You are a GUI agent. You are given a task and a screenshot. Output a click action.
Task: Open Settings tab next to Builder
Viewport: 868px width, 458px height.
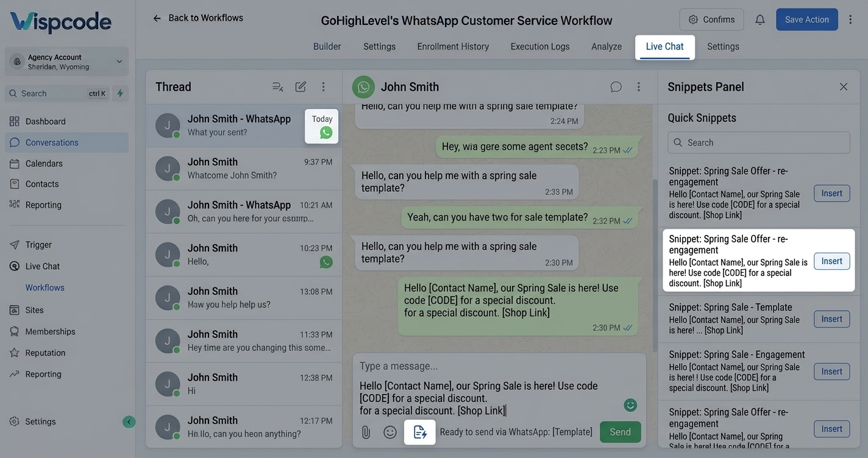[380, 46]
